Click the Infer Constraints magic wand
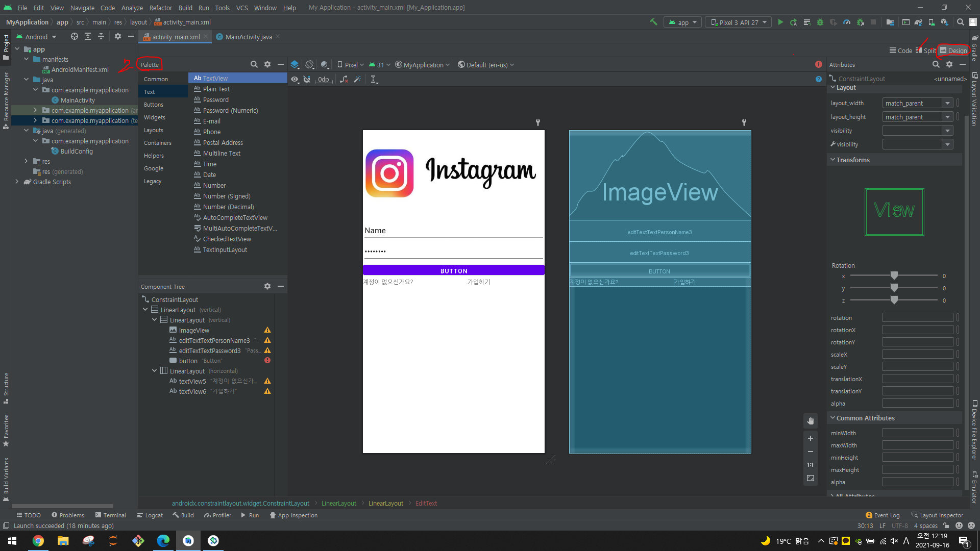Image resolution: width=980 pixels, height=551 pixels. click(357, 79)
